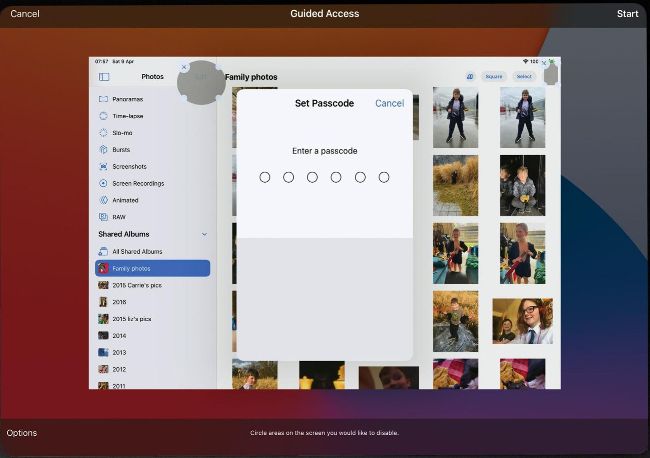
Task: Tap the first passcode digit circle
Action: coord(265,177)
